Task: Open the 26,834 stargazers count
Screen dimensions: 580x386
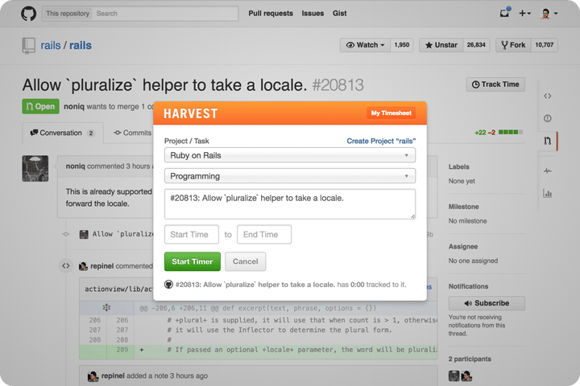Action: point(476,45)
